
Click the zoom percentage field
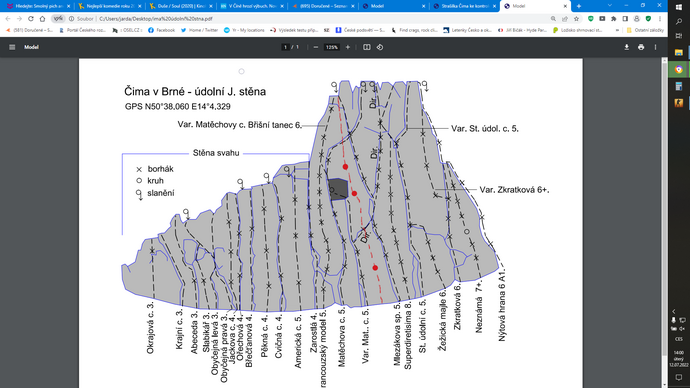click(331, 47)
